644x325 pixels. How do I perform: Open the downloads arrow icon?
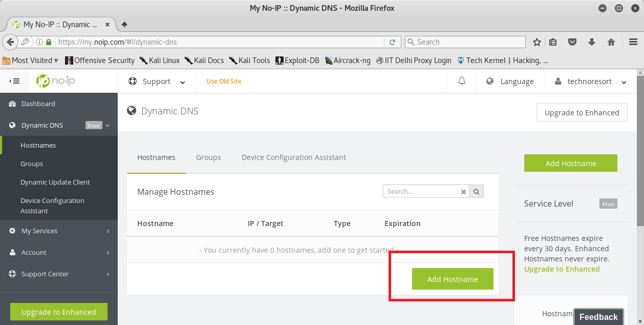pyautogui.click(x=592, y=42)
